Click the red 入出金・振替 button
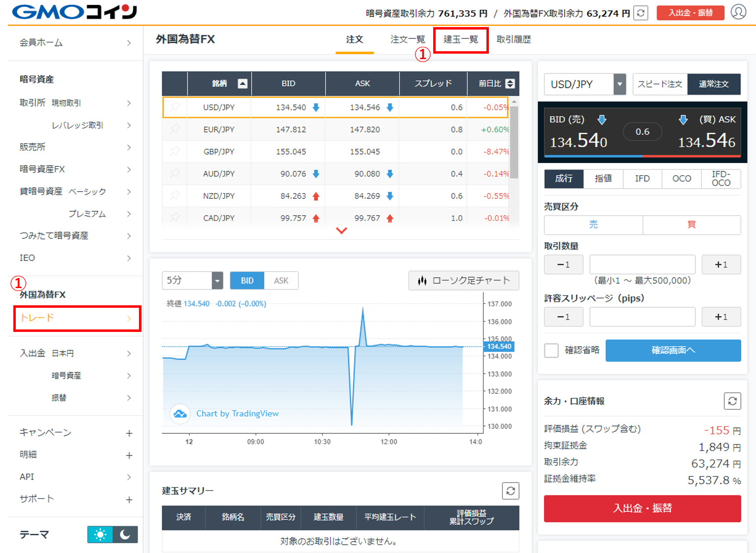The width and height of the screenshot is (756, 553). (642, 509)
